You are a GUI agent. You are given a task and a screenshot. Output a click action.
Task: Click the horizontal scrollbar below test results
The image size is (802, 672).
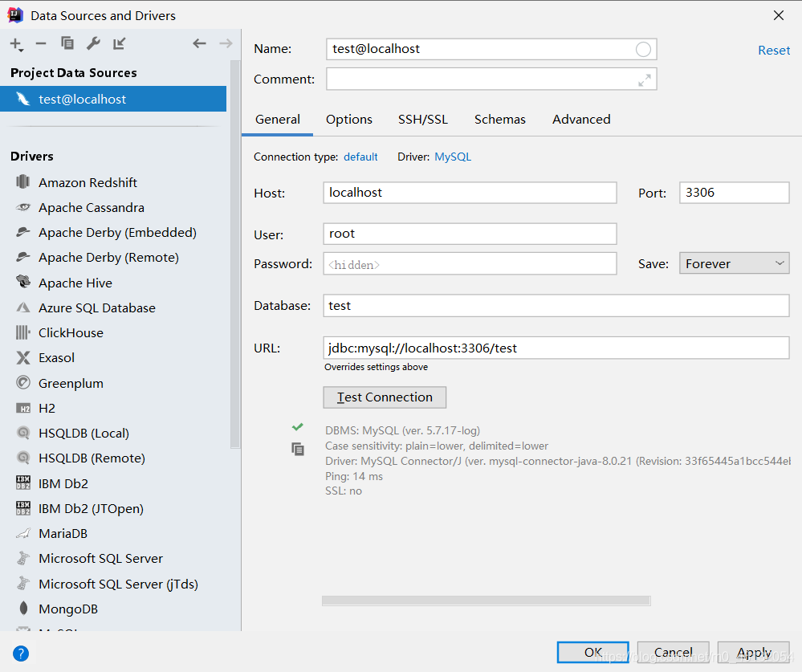[486, 601]
